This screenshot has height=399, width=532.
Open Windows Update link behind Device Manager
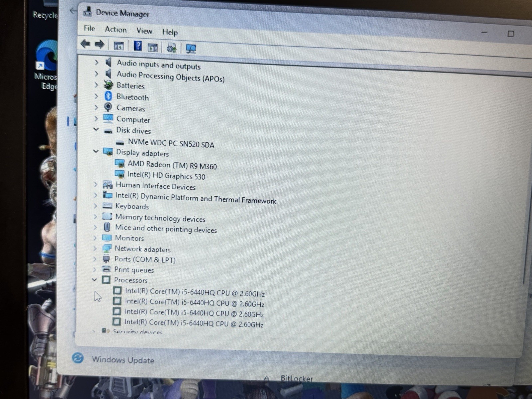[123, 360]
